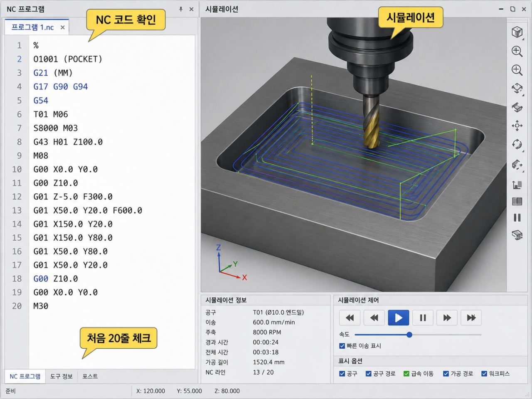Pause the simulation in 시뮬레이션 제어
This screenshot has height=399, width=532.
[423, 318]
